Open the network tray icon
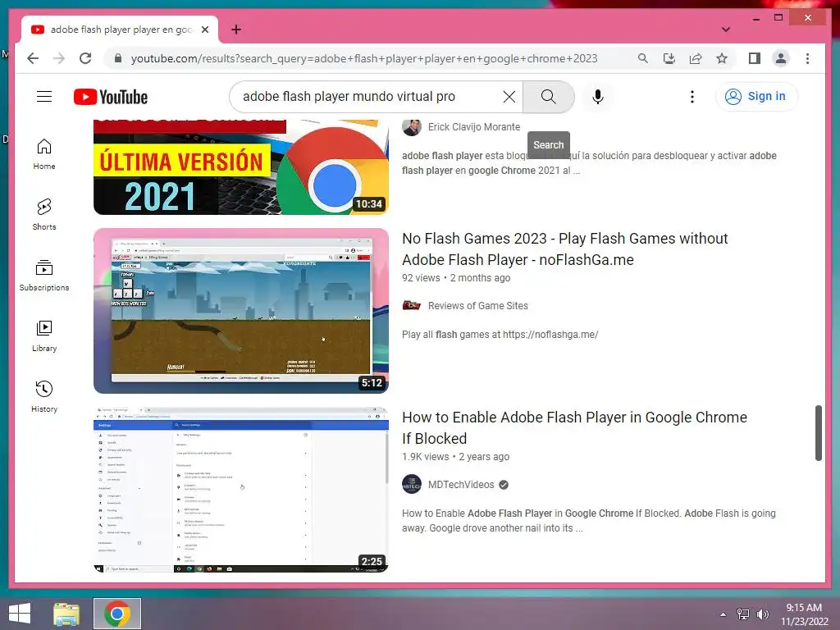This screenshot has height=630, width=840. point(743,614)
